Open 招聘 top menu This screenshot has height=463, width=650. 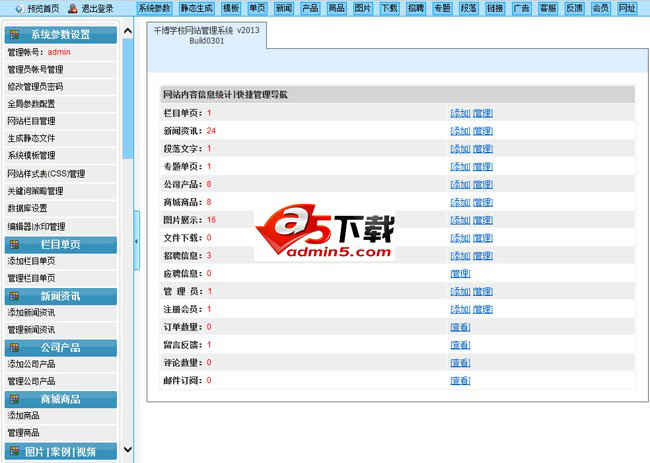click(x=416, y=8)
